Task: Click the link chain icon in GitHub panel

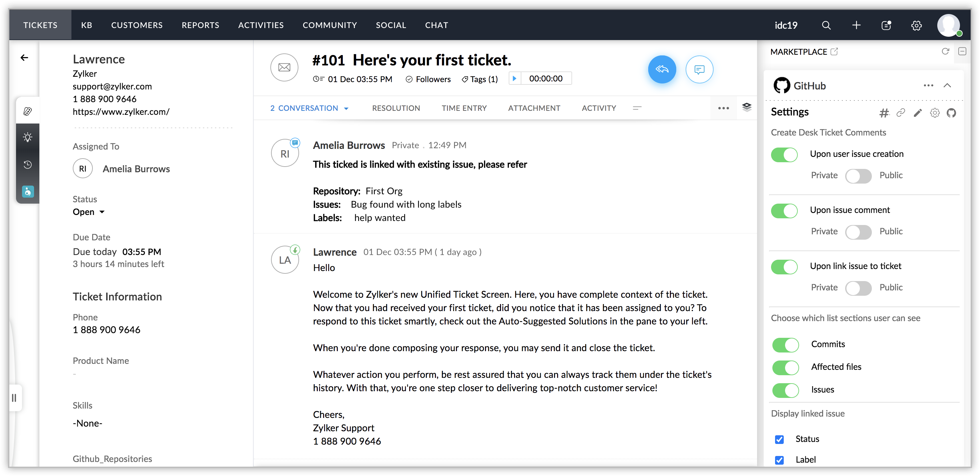Action: coord(901,112)
